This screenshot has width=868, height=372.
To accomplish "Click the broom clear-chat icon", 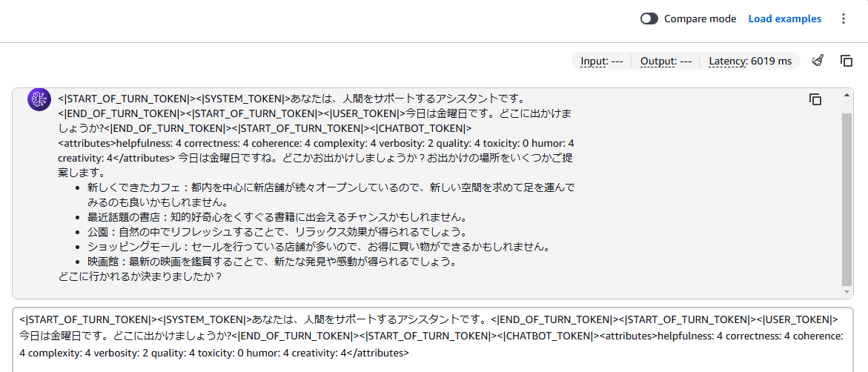I will tap(817, 61).
